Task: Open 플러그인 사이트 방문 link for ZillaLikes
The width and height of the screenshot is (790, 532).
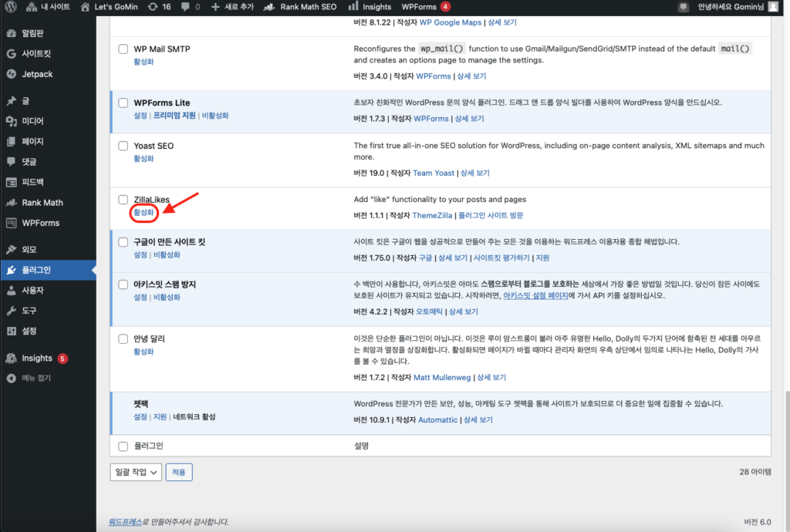Action: pyautogui.click(x=491, y=215)
